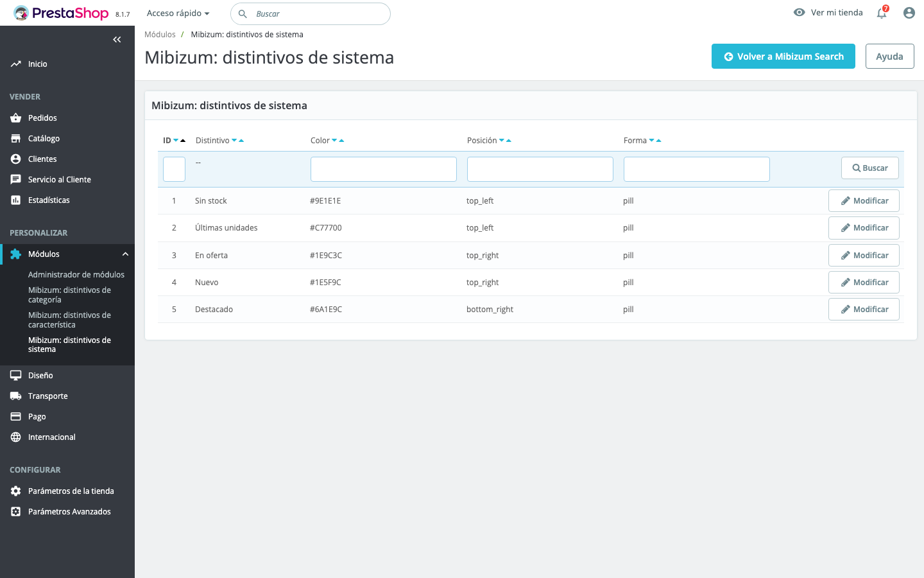This screenshot has width=924, height=578.
Task: Modify the Sin stock badge
Action: click(864, 201)
